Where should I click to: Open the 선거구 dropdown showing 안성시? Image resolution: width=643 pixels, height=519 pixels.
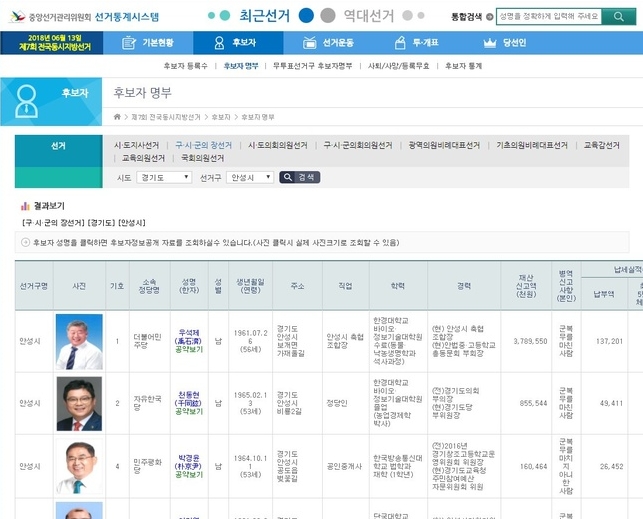pyautogui.click(x=249, y=177)
